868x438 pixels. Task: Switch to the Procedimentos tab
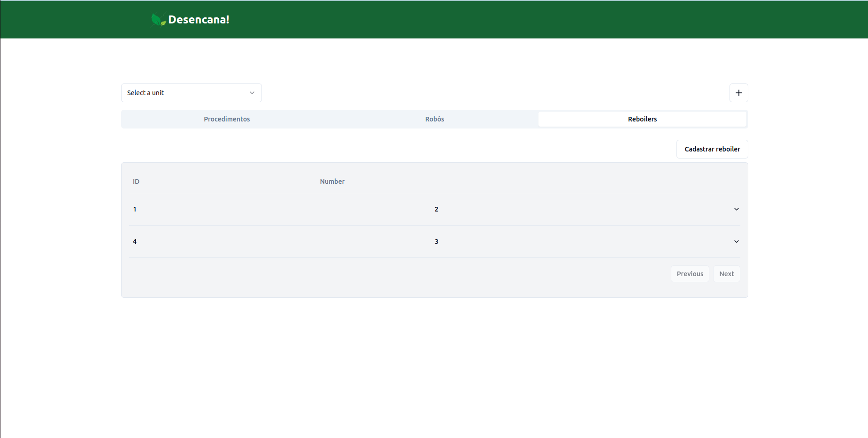(x=227, y=119)
